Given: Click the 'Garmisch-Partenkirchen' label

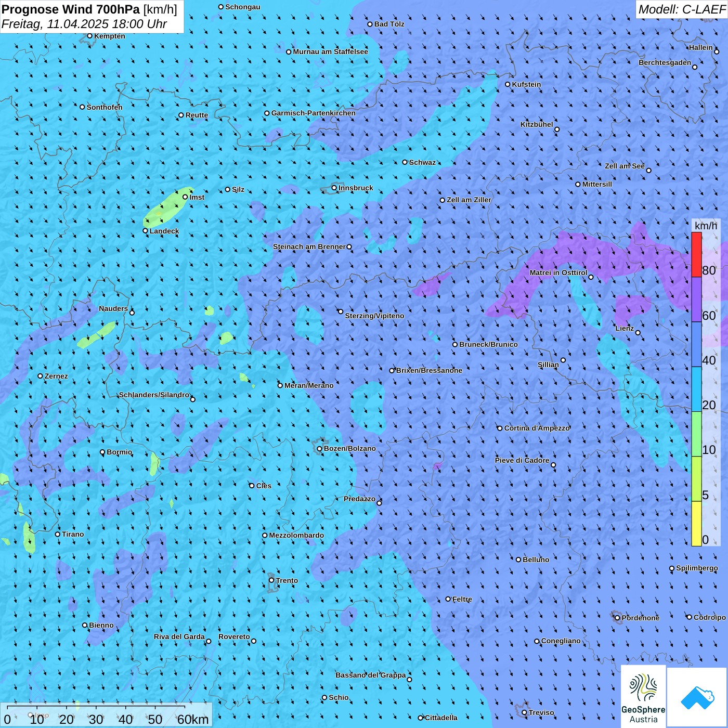Looking at the screenshot, I should click(314, 113).
